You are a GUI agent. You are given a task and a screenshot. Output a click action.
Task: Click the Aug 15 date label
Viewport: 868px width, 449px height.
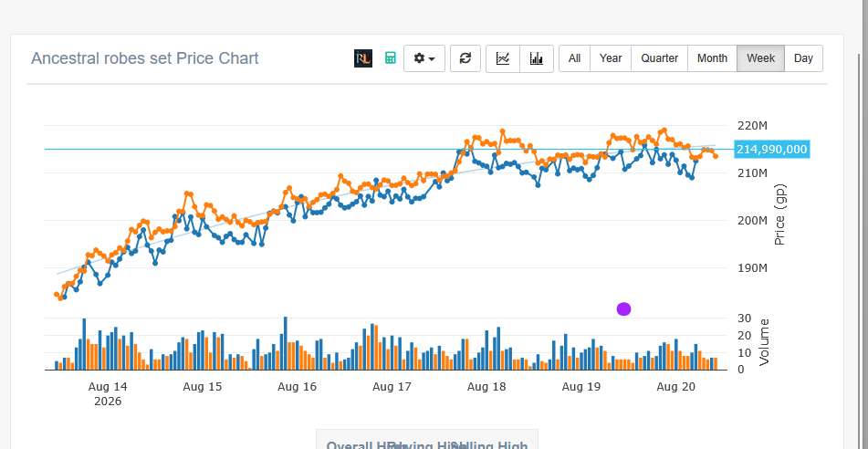coord(202,386)
